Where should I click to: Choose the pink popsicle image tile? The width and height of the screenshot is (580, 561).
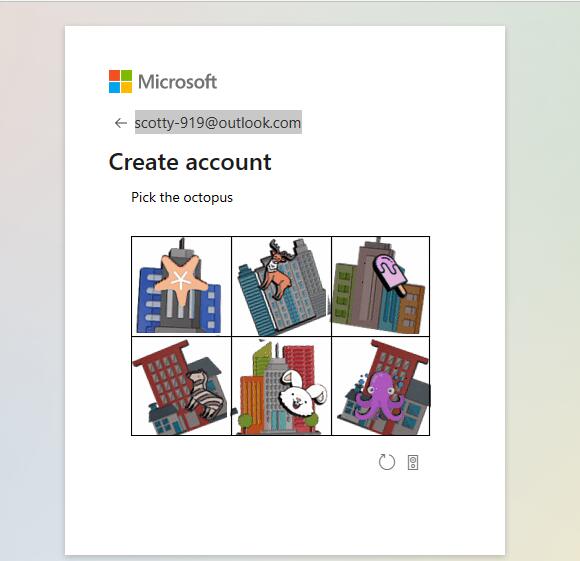click(381, 286)
